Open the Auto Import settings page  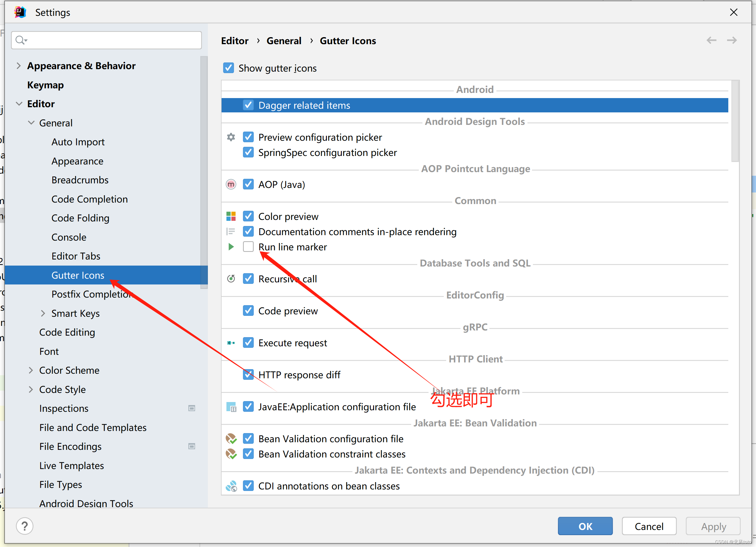(78, 142)
